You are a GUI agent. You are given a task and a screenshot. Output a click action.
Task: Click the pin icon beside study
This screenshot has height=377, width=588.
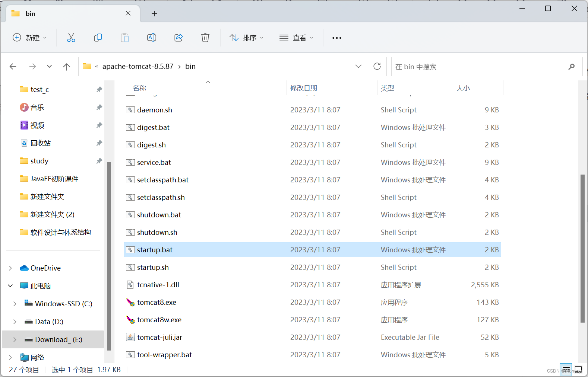click(99, 161)
